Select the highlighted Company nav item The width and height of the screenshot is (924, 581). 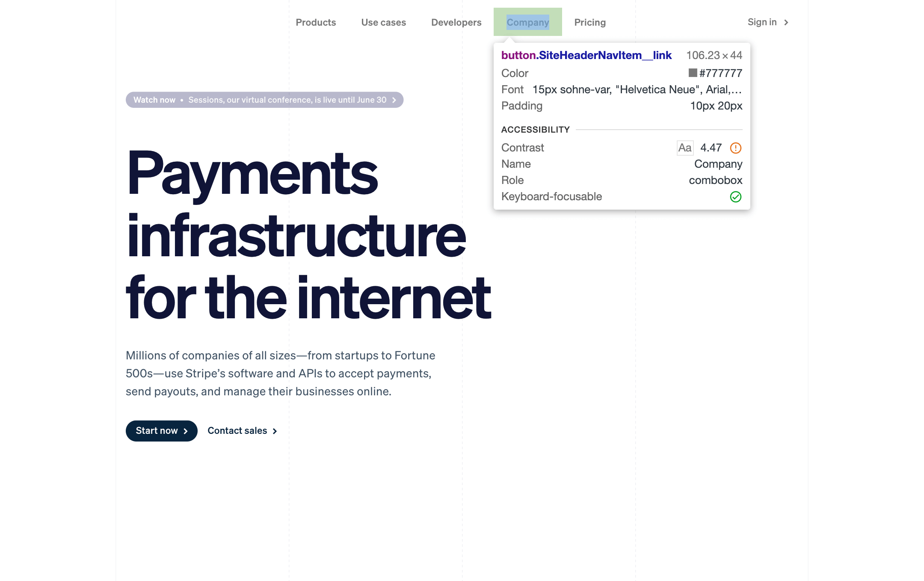[527, 22]
